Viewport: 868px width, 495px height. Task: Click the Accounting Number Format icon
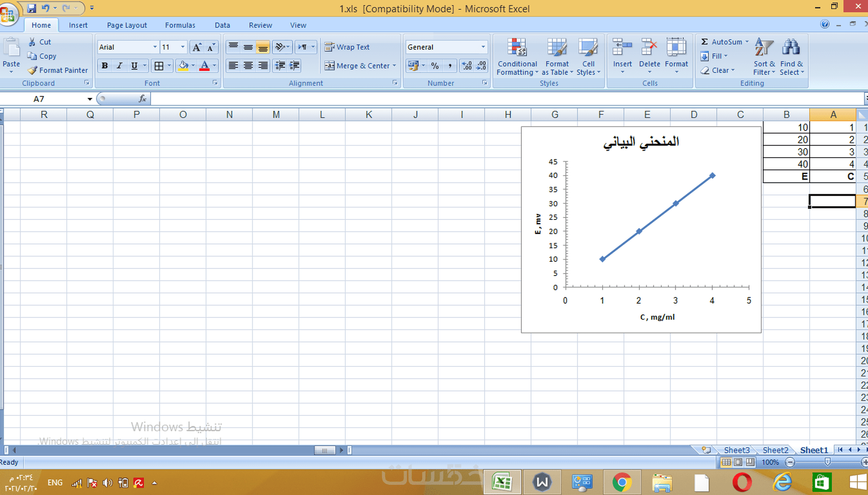413,66
